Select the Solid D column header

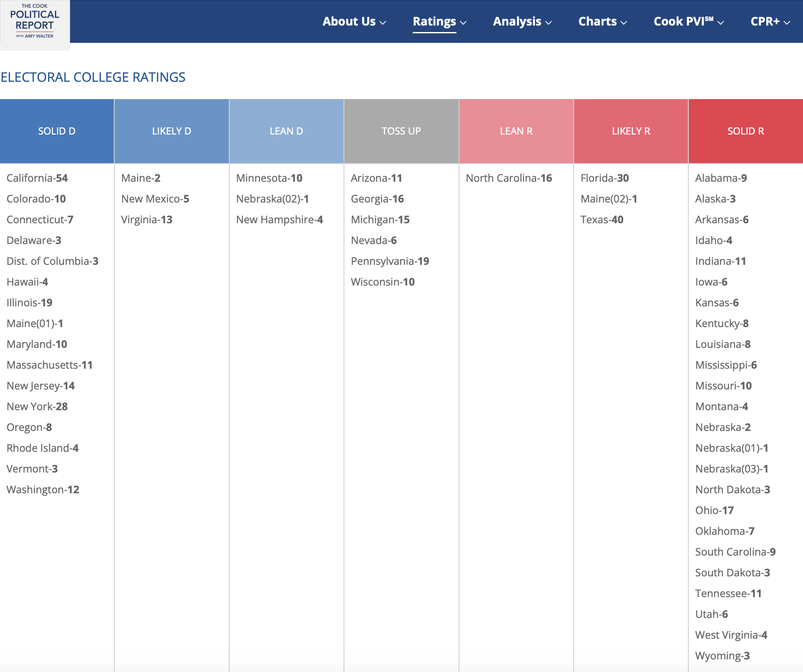pyautogui.click(x=57, y=131)
